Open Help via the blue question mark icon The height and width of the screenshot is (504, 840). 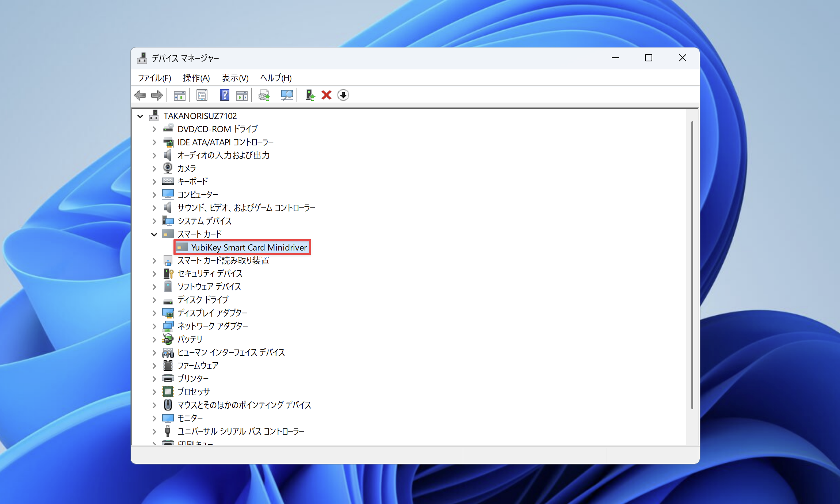225,95
